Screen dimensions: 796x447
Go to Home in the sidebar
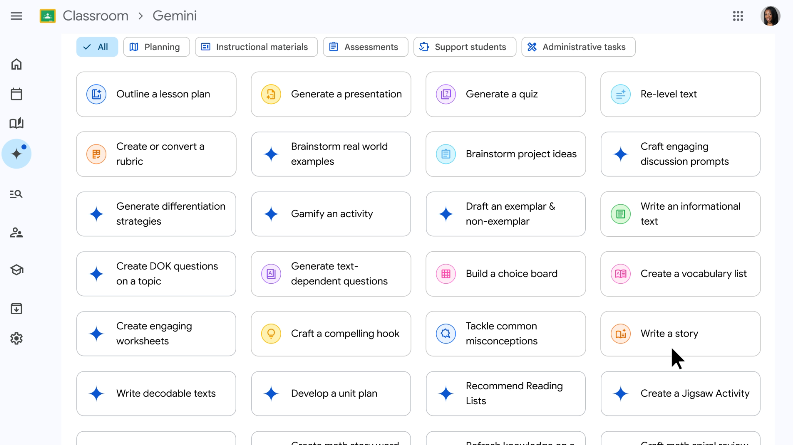(x=16, y=65)
